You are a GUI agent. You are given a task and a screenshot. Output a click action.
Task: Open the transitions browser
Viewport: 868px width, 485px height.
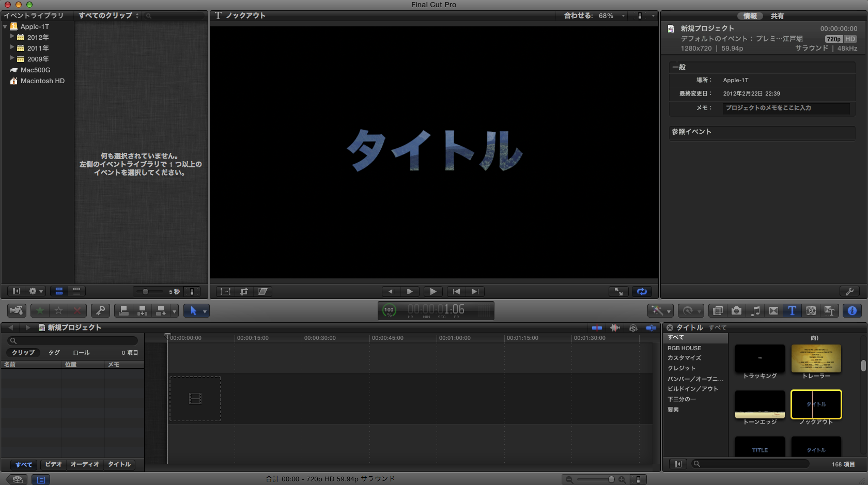(x=773, y=310)
